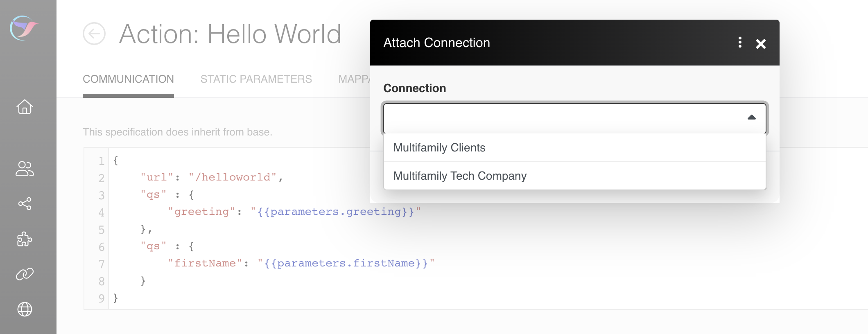The width and height of the screenshot is (868, 334).
Task: Click the "qs" key on line 6
Action: [x=154, y=246]
